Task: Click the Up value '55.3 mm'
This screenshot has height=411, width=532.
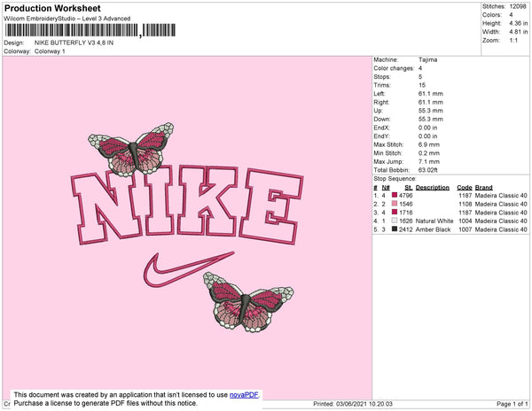Action: pos(431,111)
